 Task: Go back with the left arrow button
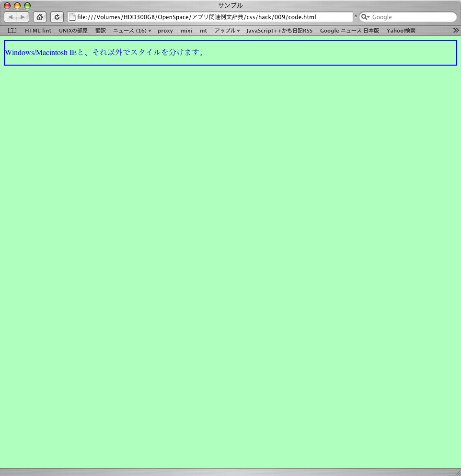[11, 17]
